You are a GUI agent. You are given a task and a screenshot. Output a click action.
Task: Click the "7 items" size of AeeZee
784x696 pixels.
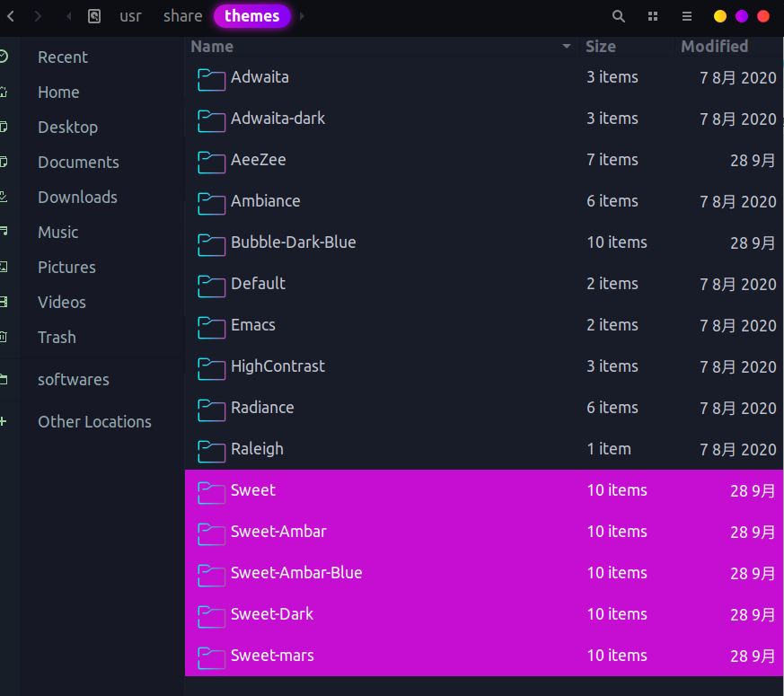point(612,160)
